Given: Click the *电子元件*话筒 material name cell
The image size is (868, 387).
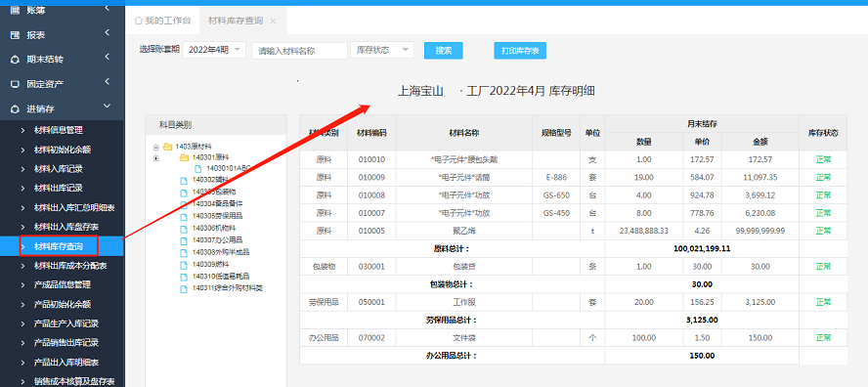Looking at the screenshot, I should [464, 177].
